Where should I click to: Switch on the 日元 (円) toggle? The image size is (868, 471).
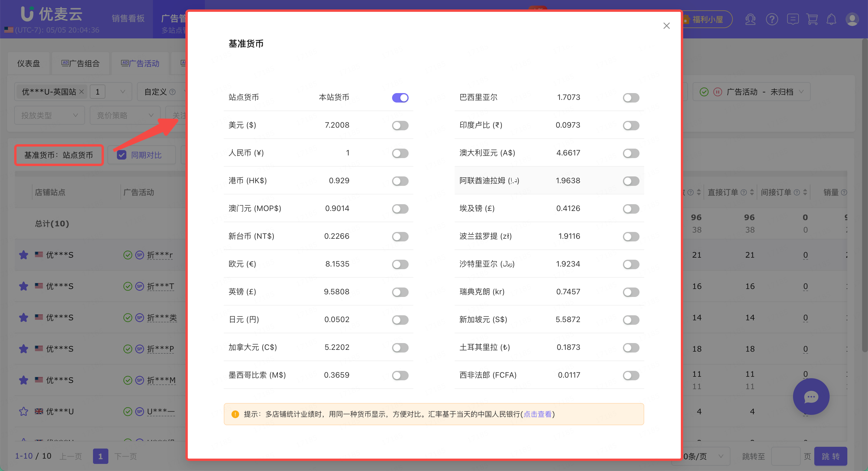click(x=400, y=320)
